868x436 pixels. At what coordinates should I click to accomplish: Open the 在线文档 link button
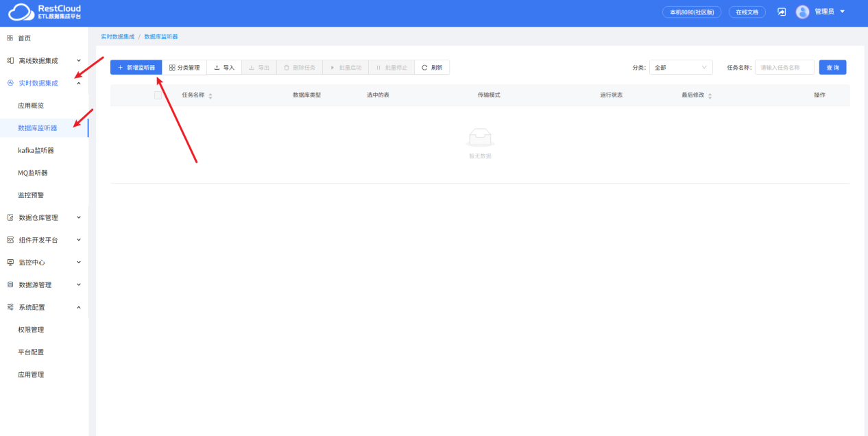747,12
